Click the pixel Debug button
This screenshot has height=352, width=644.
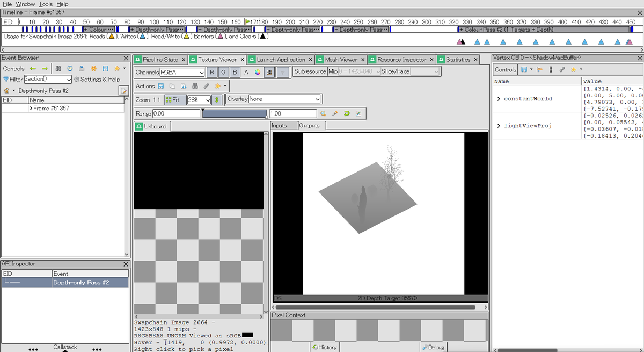tap(433, 347)
